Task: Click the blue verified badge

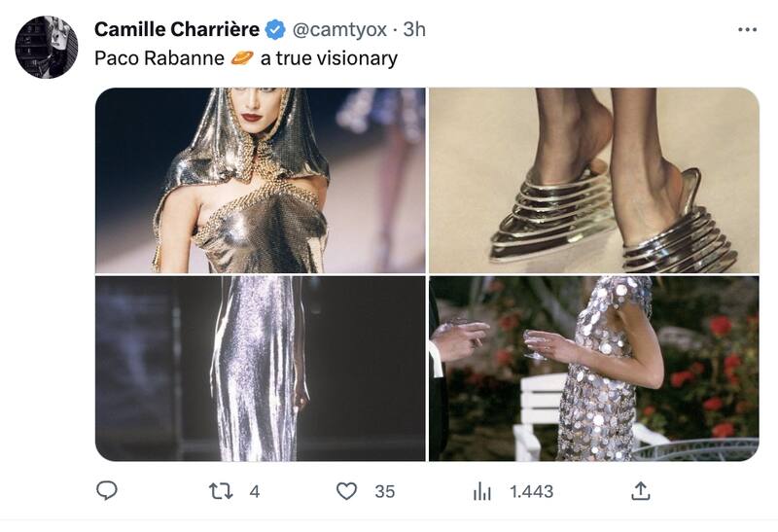Action: [275, 29]
